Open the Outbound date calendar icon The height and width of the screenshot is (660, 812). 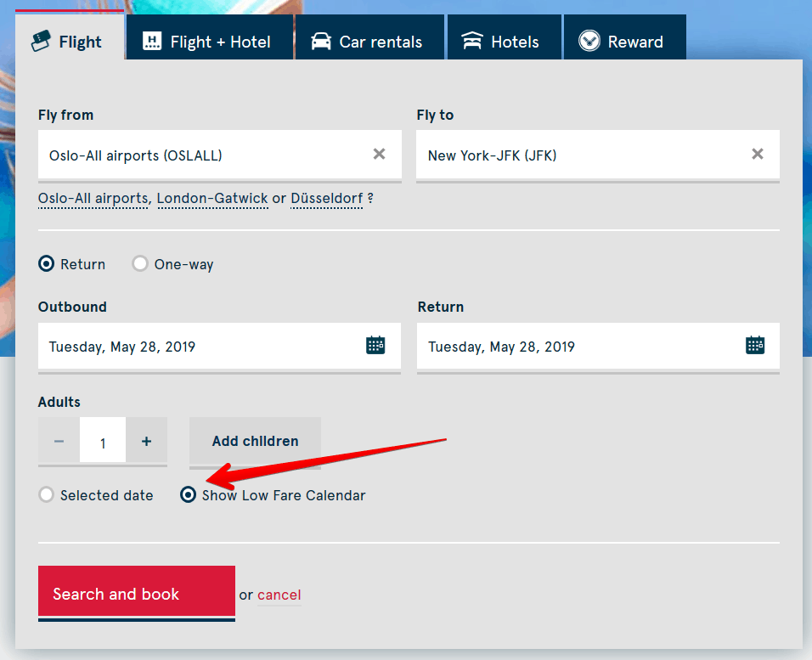click(x=375, y=345)
